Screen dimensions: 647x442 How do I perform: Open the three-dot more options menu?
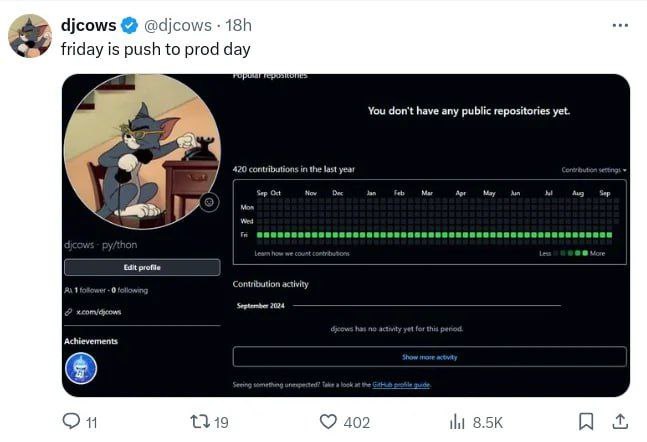620,26
